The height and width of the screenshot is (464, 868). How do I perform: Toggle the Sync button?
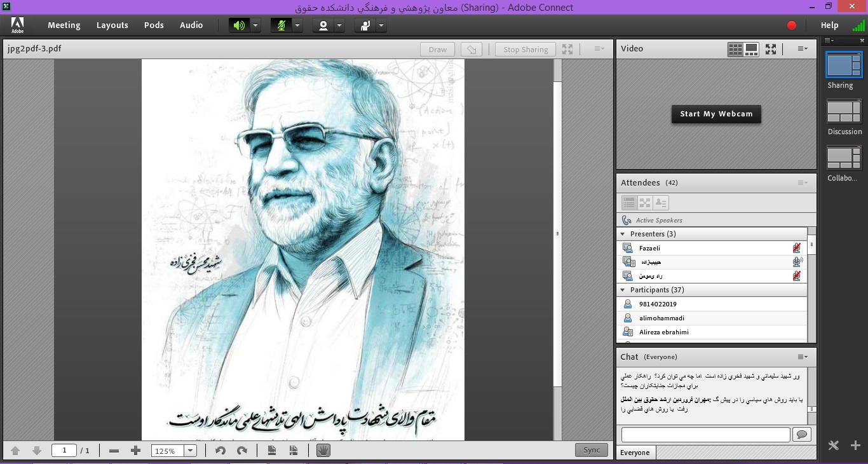pyautogui.click(x=592, y=450)
